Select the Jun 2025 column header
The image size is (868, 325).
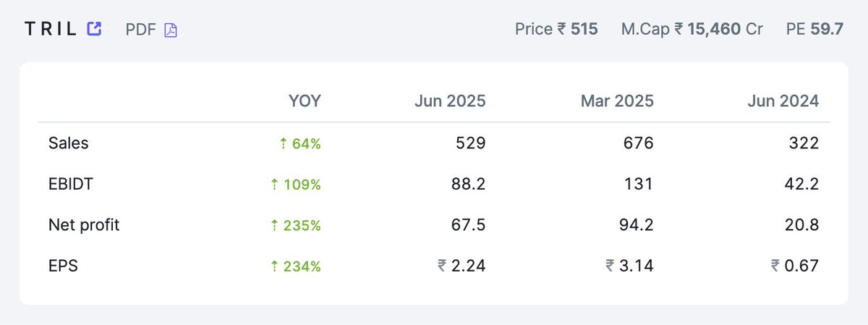pyautogui.click(x=450, y=101)
